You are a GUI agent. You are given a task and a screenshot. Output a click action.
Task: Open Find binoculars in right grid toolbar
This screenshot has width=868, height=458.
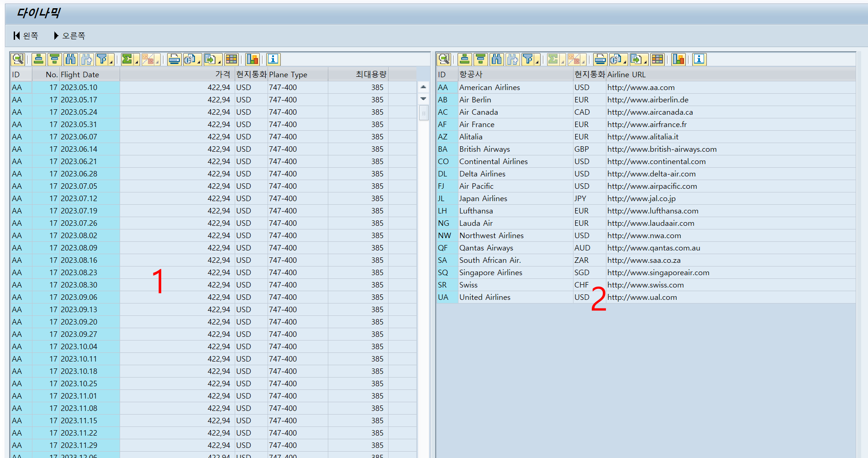497,59
